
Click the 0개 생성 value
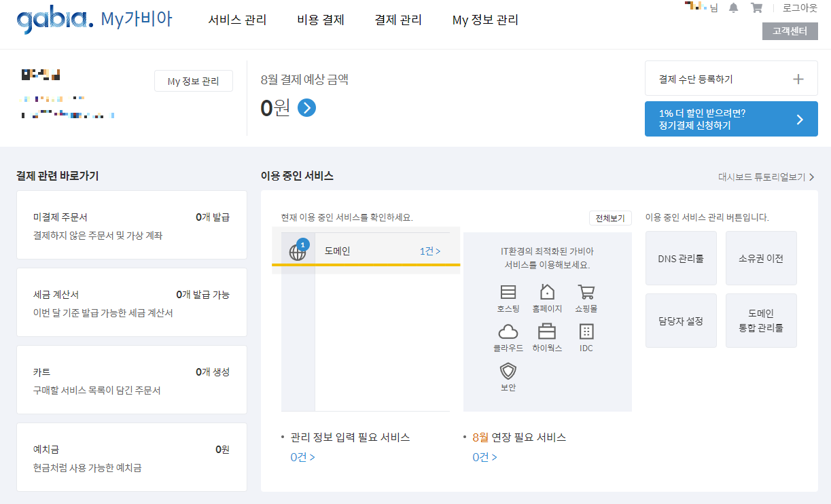click(x=213, y=372)
